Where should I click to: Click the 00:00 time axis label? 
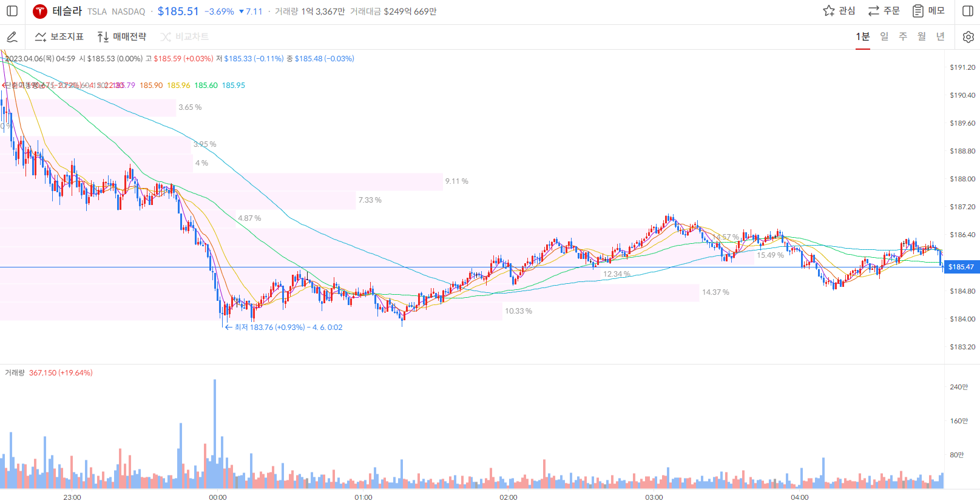click(218, 497)
